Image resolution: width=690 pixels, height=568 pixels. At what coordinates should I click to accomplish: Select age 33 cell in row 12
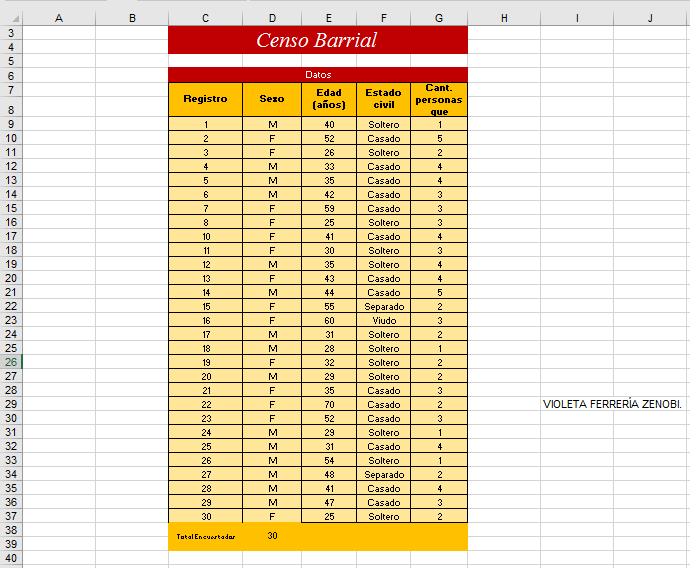click(x=329, y=167)
